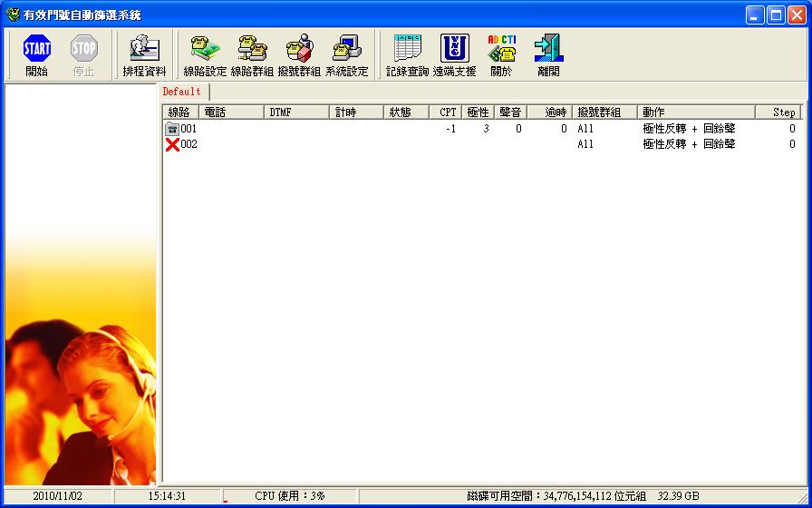Open 線路群組 line groups
Screen dimensions: 812x508
pyautogui.click(x=252, y=55)
